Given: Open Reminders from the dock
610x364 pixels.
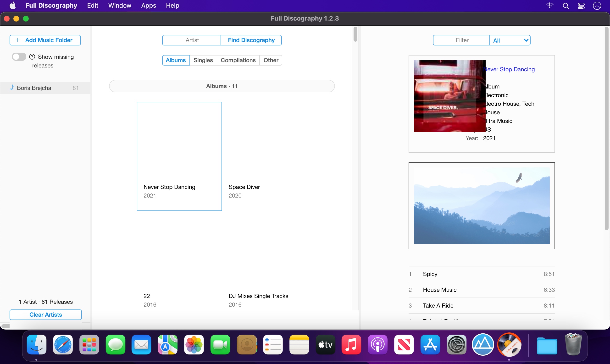Looking at the screenshot, I should pos(273,345).
